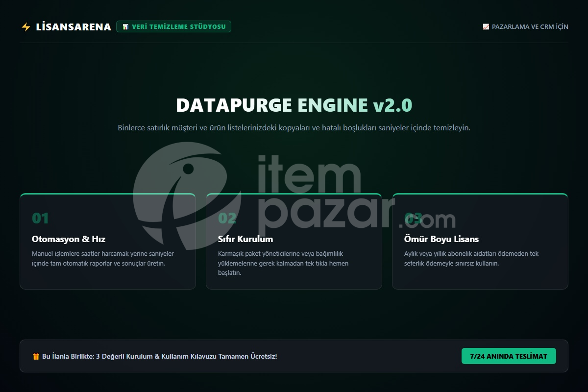
Task: Click the chart icon beside PAZARLAMA VE CRM
Action: 486,27
